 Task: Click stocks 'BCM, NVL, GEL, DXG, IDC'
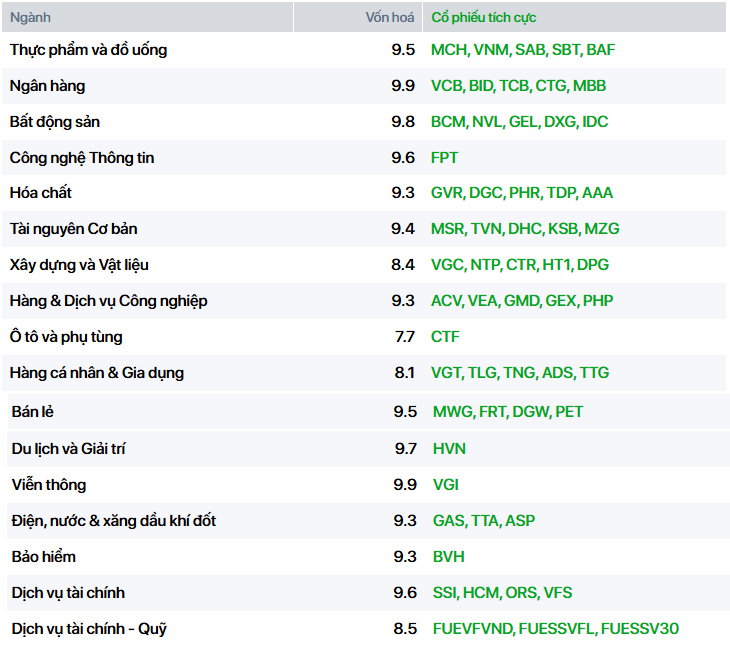click(x=519, y=121)
